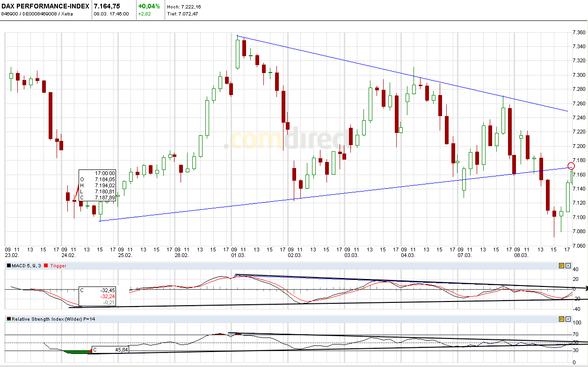Screen dimensions: 588x367
Task: Click the OHLC quote tooltip box
Action: pyautogui.click(x=98, y=186)
